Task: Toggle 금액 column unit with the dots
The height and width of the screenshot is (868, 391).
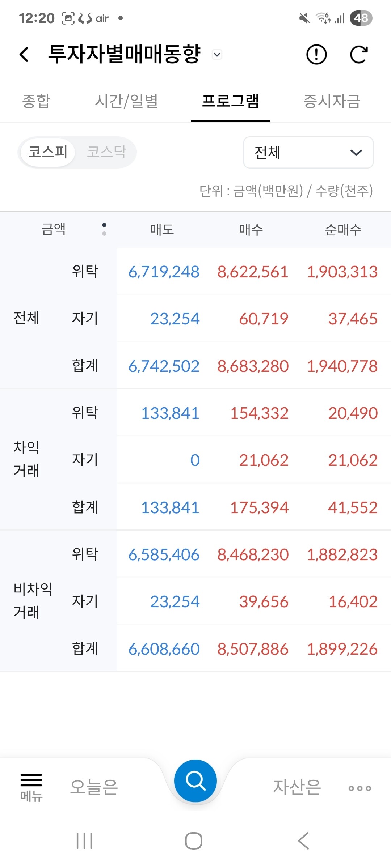Action: pos(104,229)
